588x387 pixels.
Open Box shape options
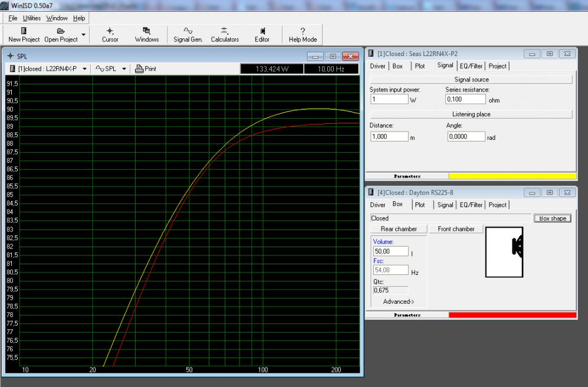point(553,218)
